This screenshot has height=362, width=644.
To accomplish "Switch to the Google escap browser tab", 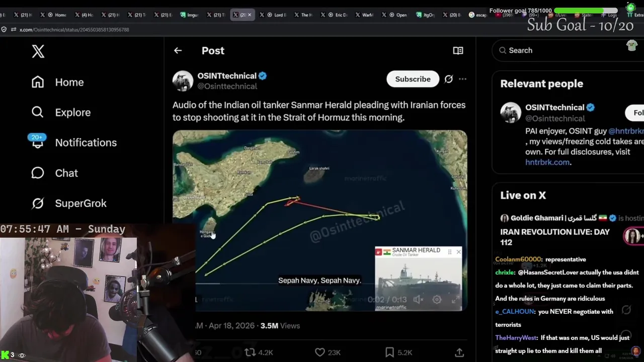I will [477, 15].
